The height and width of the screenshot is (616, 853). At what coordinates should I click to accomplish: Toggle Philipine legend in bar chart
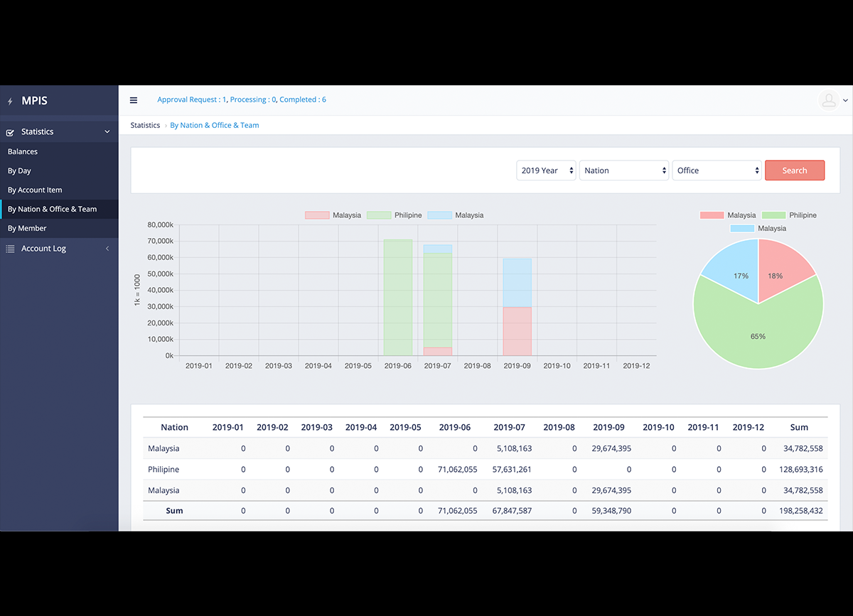point(394,215)
